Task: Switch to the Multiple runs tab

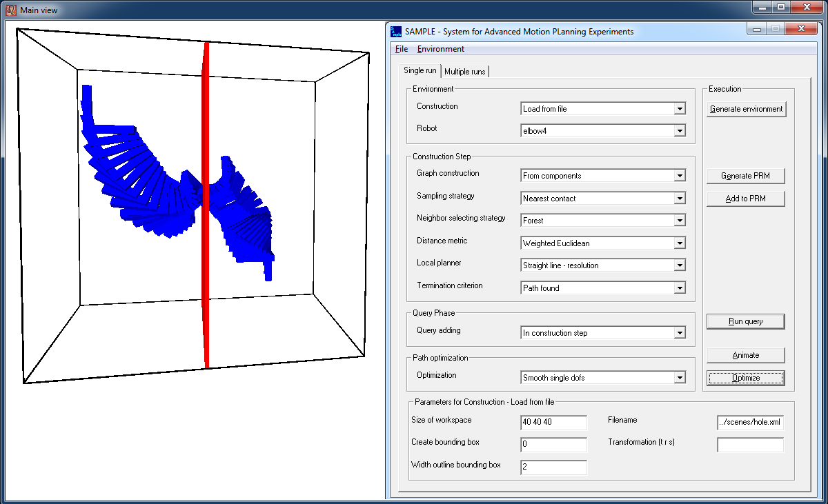Action: [x=466, y=72]
